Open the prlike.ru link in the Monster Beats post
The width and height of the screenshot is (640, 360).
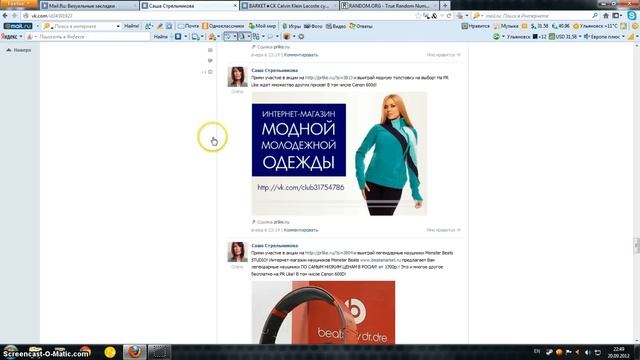[x=329, y=253]
